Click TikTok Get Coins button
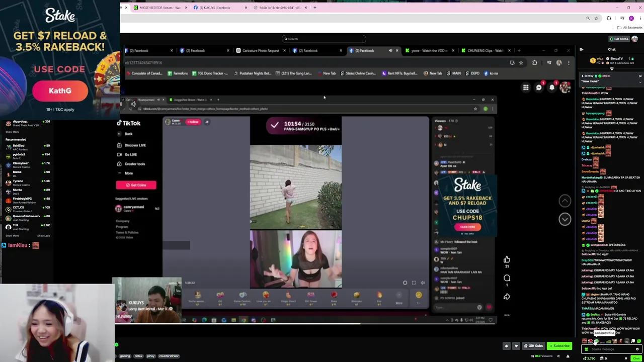 (x=136, y=185)
